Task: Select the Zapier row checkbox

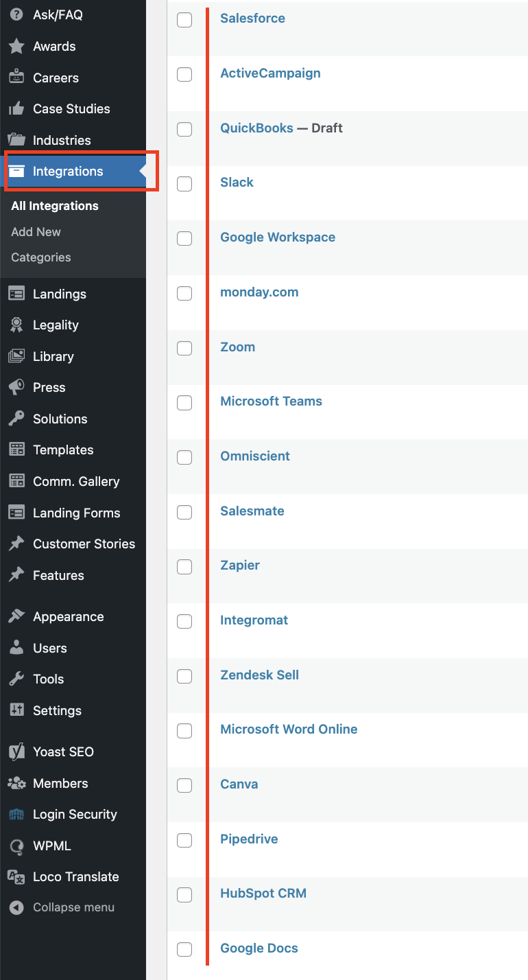Action: point(184,567)
